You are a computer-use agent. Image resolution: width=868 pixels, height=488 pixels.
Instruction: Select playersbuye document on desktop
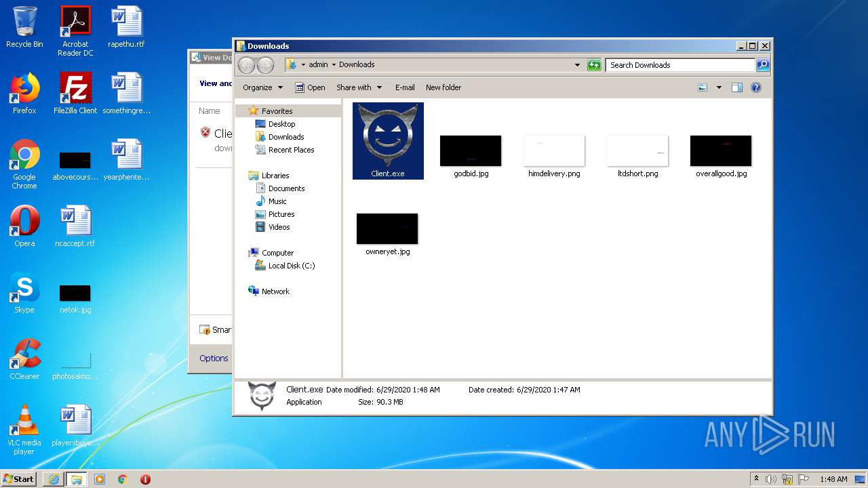pyautogui.click(x=75, y=426)
